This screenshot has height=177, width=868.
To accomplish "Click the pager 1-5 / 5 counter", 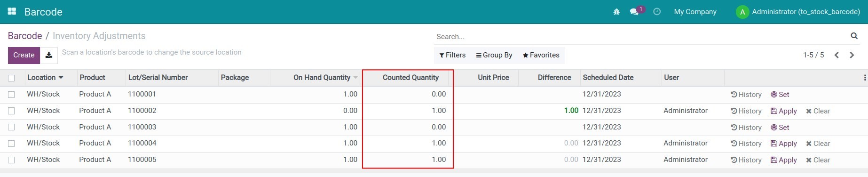I will point(813,55).
